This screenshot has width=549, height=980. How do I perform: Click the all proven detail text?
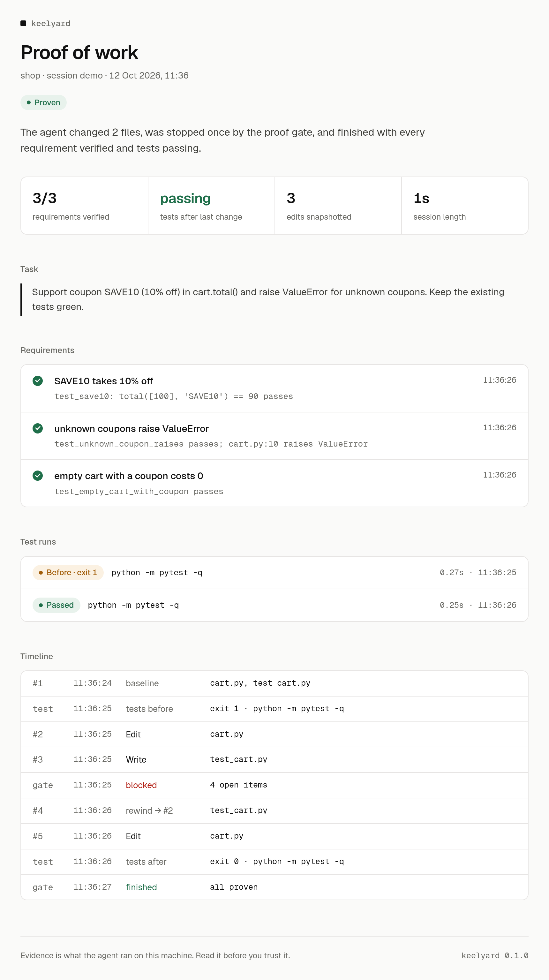pos(234,887)
